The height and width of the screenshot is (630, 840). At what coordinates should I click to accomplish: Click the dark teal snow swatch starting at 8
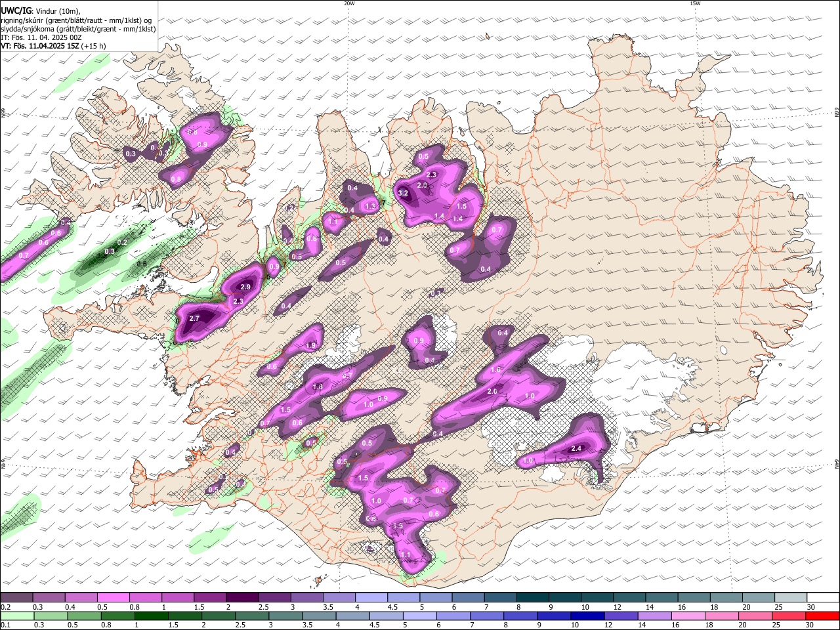tap(533, 598)
